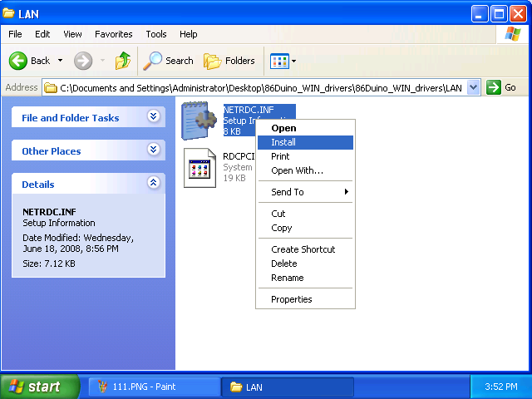Choose Properties in context menu
This screenshot has height=399, width=532.
(305, 299)
